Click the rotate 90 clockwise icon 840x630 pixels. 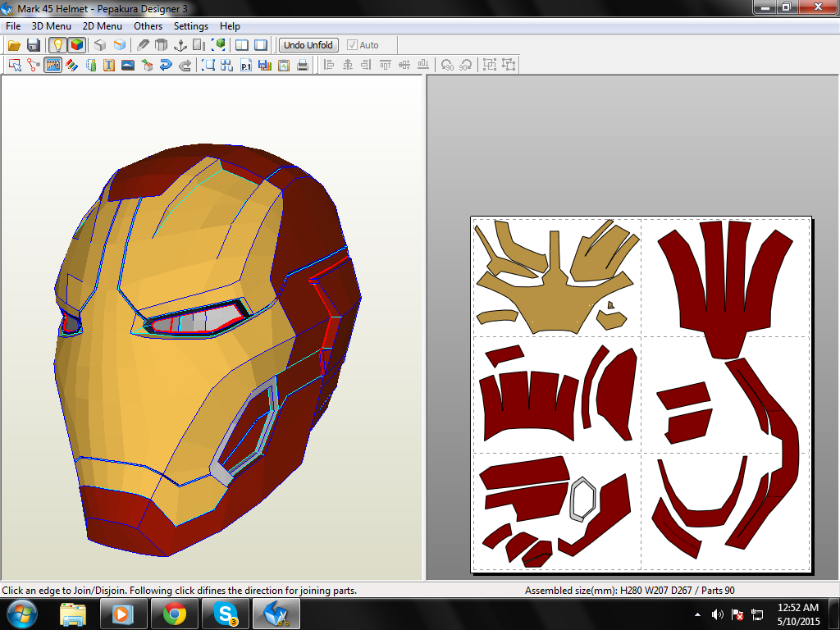click(466, 65)
